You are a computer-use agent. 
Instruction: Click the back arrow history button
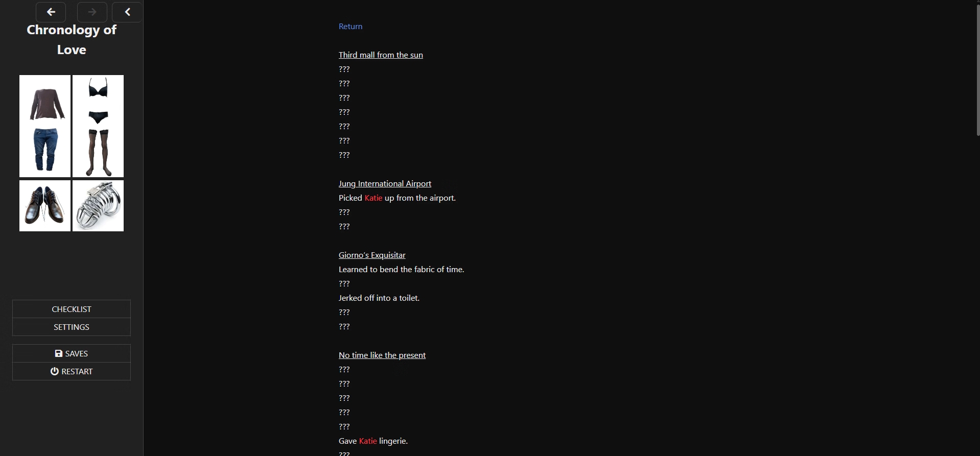[51, 12]
